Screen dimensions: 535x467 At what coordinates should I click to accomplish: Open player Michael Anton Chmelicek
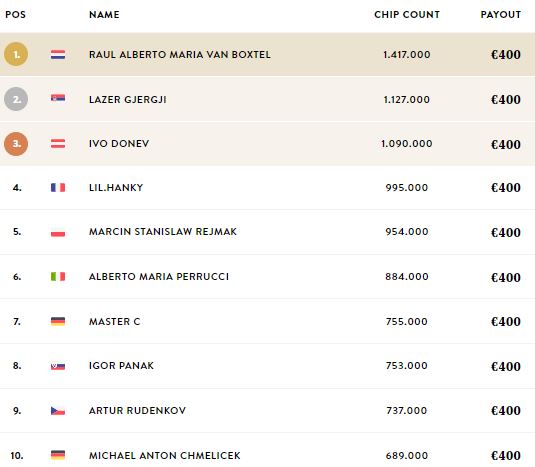point(165,455)
